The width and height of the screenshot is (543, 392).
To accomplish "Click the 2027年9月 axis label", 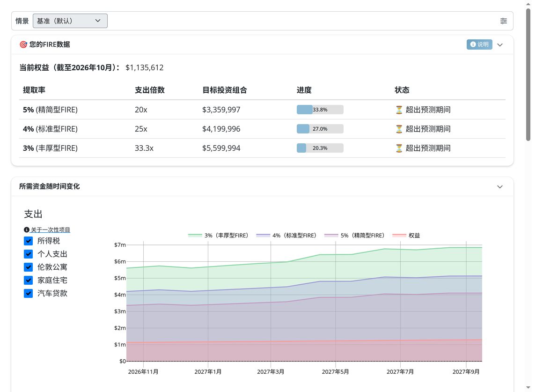I will click(x=466, y=371).
